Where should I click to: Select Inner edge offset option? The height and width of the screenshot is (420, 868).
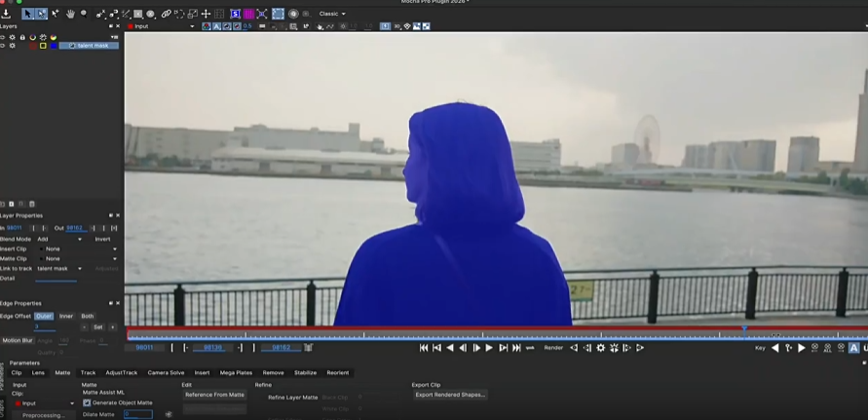pos(66,316)
